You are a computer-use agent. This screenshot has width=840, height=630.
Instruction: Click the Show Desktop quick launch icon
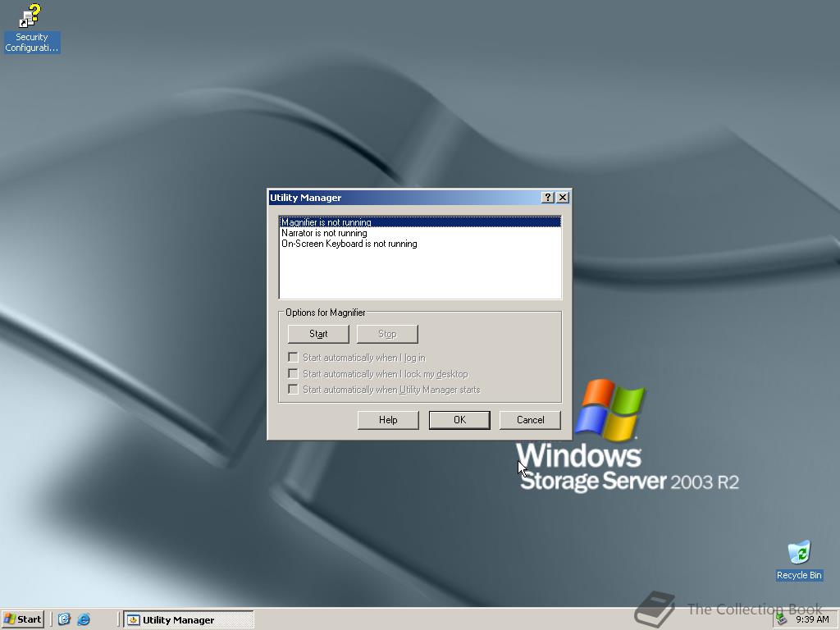point(64,619)
